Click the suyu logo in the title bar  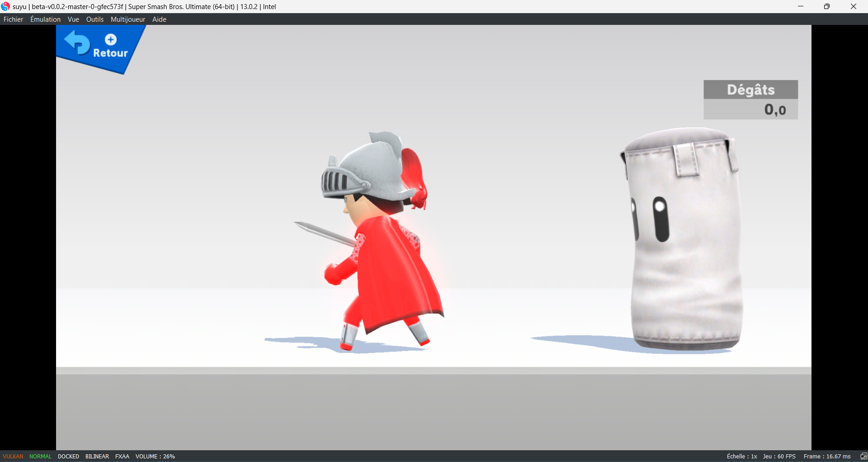pos(6,6)
